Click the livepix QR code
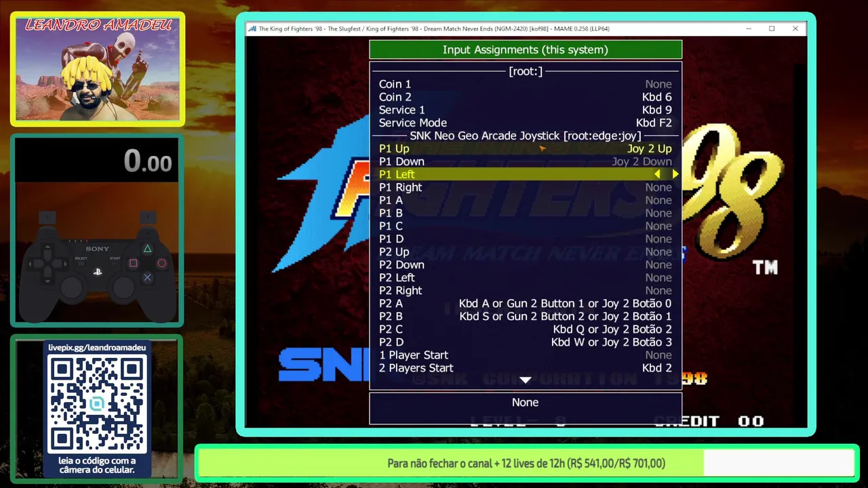This screenshot has height=488, width=868. pos(97,405)
